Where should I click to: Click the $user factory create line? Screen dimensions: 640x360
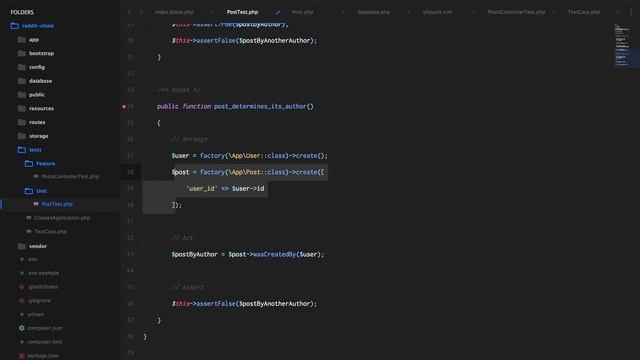(249, 156)
